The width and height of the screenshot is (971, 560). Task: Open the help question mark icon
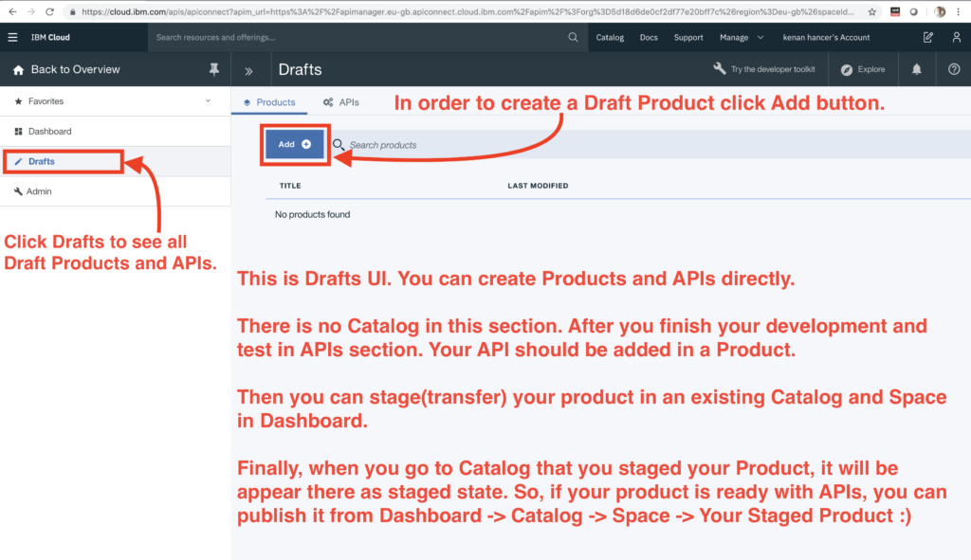pos(954,69)
